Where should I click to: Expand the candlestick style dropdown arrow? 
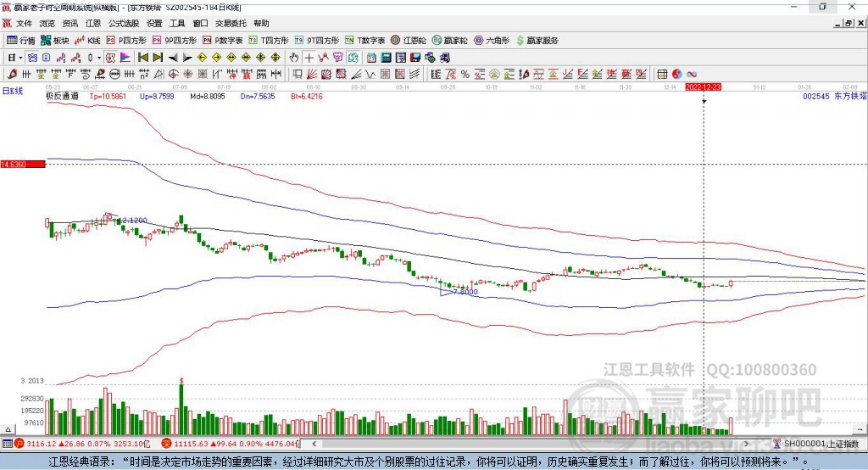click(x=99, y=57)
